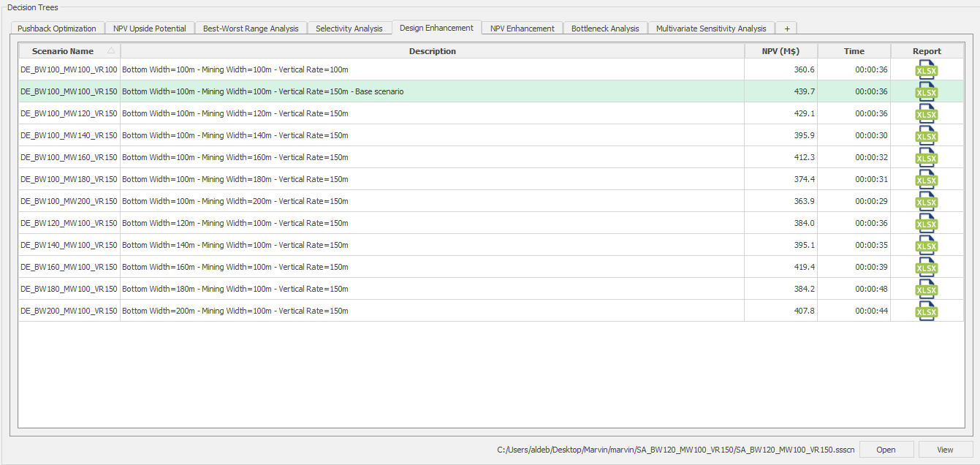980x465 pixels.
Task: Click the Open button
Action: coord(886,450)
